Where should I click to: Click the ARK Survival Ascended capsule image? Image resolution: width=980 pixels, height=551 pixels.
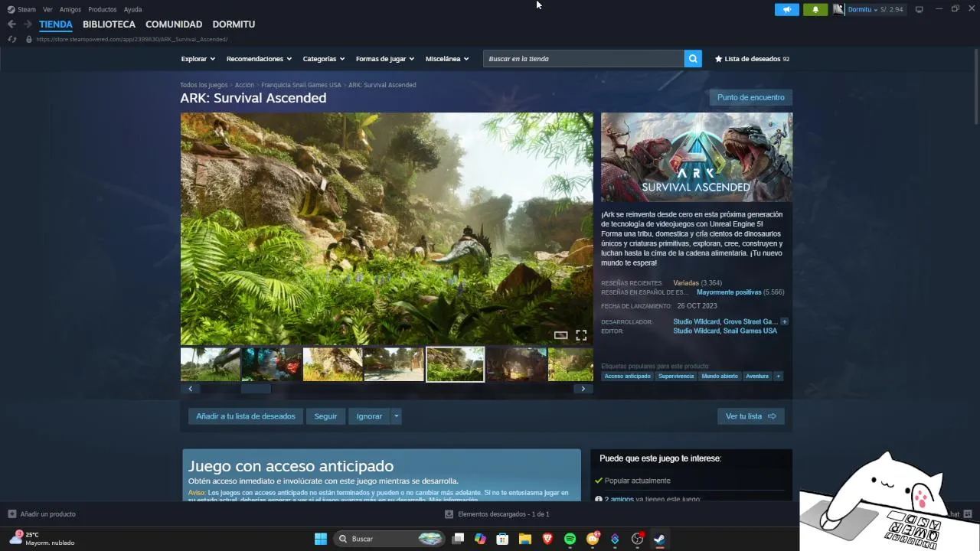click(697, 158)
